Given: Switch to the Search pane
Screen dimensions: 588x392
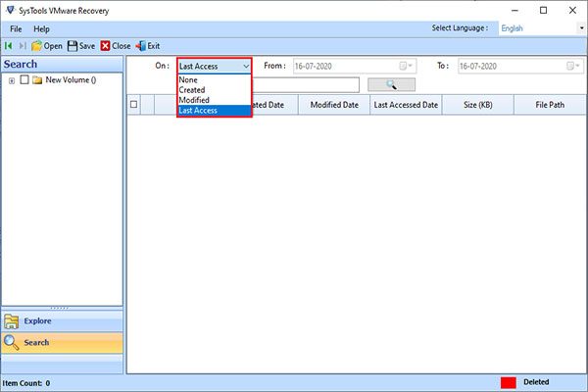Looking at the screenshot, I should pos(62,342).
